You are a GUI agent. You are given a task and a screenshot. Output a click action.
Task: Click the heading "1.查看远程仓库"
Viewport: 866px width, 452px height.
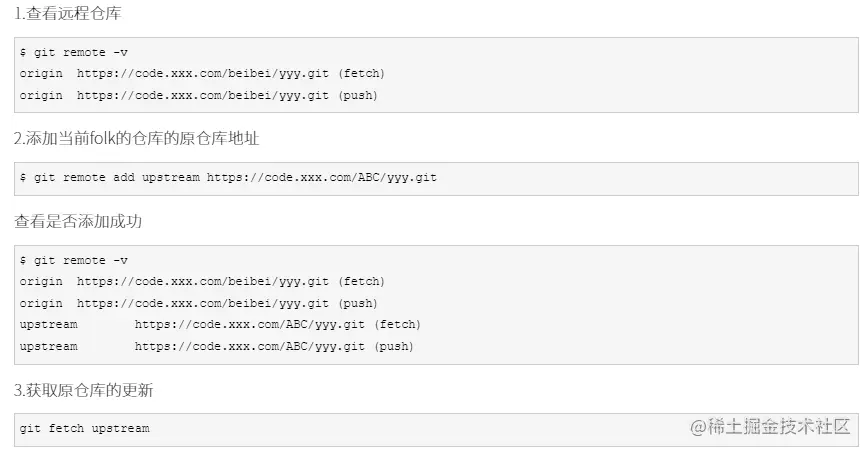pyautogui.click(x=69, y=15)
